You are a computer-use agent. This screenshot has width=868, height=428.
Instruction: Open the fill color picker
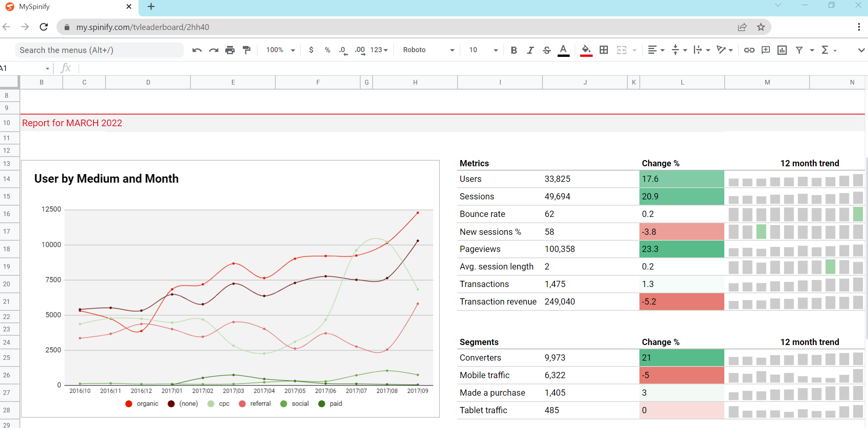tap(586, 50)
